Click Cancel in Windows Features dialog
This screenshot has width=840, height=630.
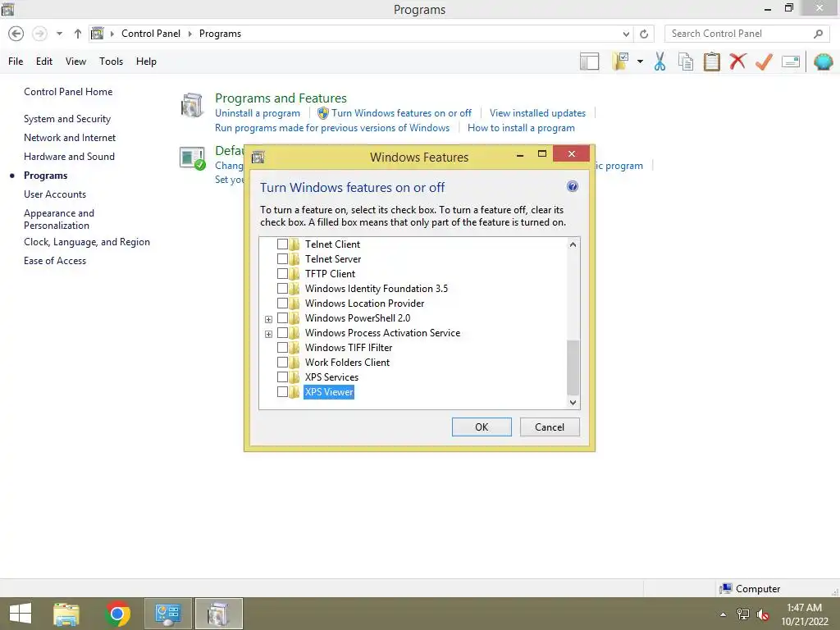pyautogui.click(x=550, y=427)
